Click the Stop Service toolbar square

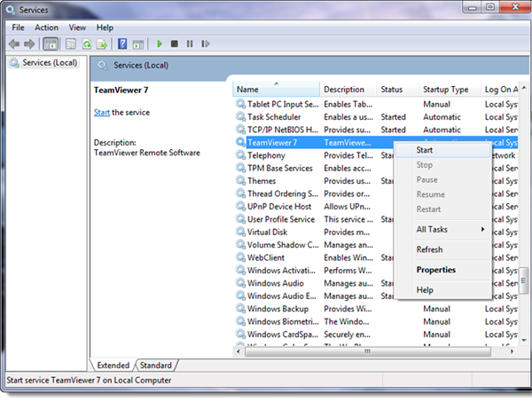coord(175,43)
